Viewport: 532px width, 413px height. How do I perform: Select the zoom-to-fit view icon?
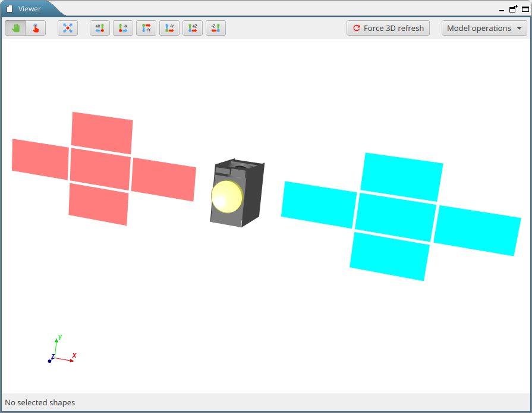67,27
